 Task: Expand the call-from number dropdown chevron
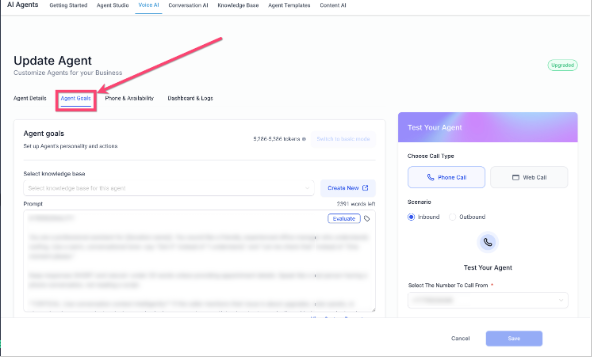561,300
